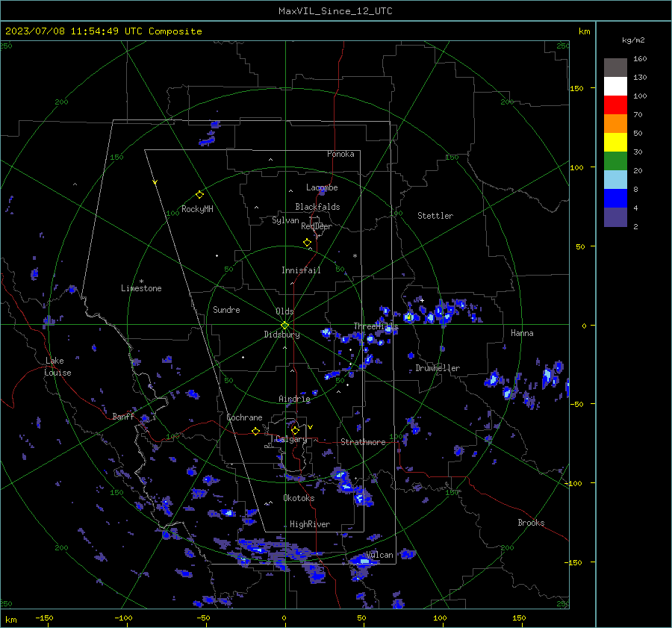Click the Drumheller city label
This screenshot has height=628, width=672.
coord(438,368)
